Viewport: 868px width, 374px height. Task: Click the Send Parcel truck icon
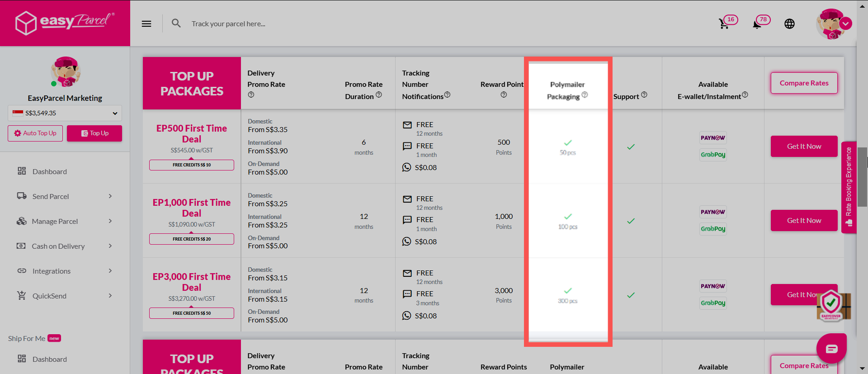pos(22,196)
